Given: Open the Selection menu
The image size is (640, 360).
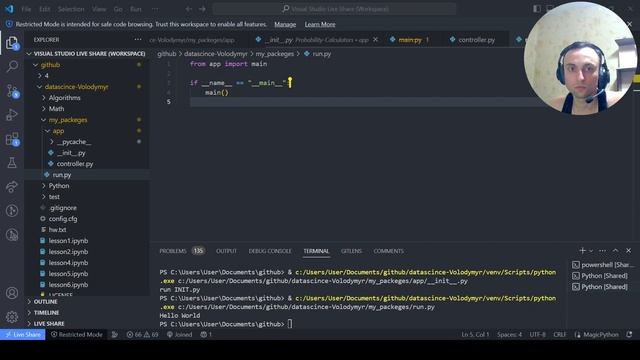Looking at the screenshot, I should pos(71,9).
